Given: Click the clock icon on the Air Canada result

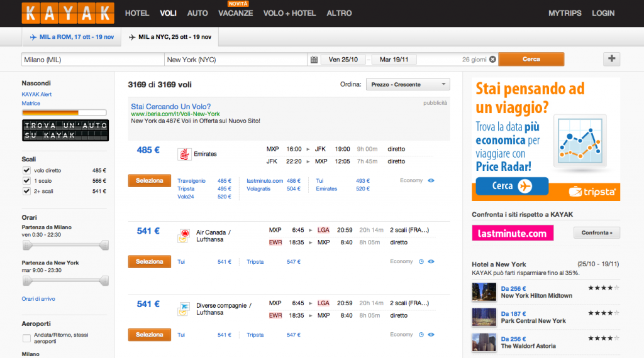Looking at the screenshot, I should [x=421, y=262].
